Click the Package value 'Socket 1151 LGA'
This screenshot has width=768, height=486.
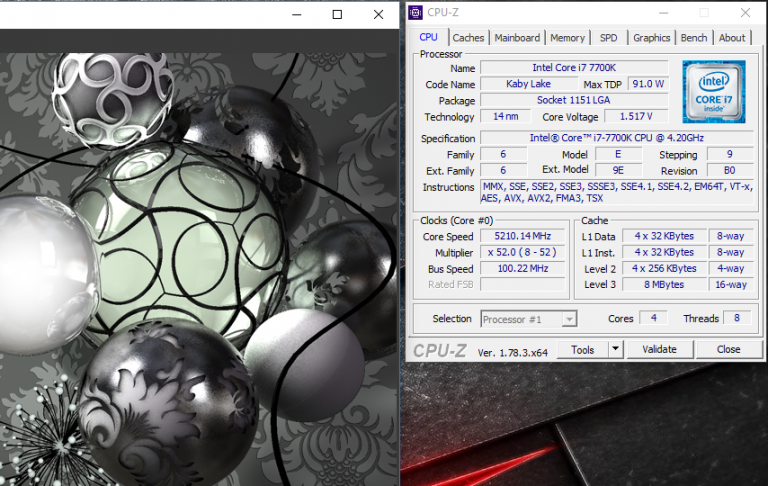pos(574,100)
